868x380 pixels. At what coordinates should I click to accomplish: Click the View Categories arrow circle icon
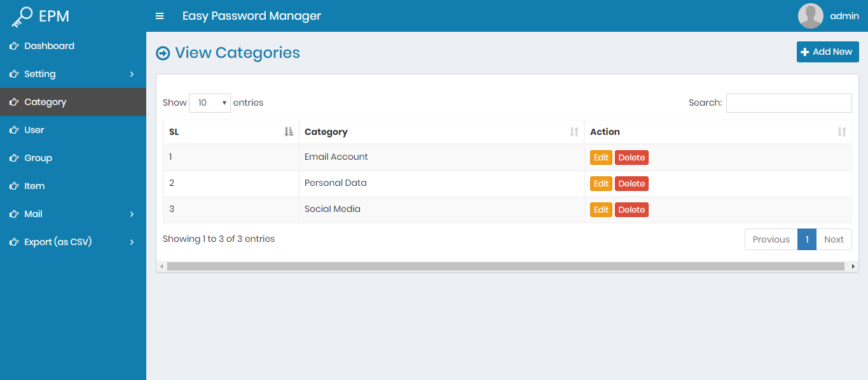(163, 53)
